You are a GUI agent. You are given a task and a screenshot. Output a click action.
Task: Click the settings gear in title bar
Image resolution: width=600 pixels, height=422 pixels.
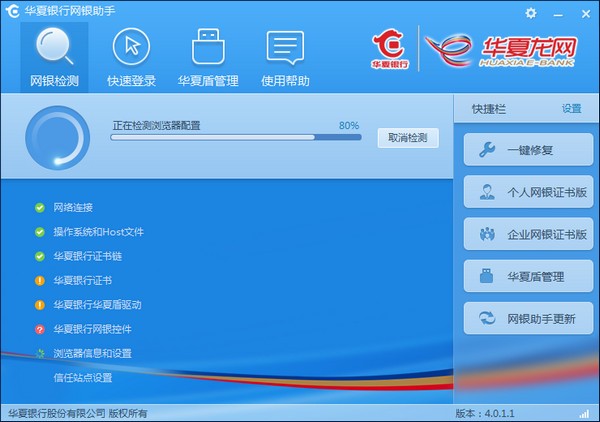pos(530,13)
